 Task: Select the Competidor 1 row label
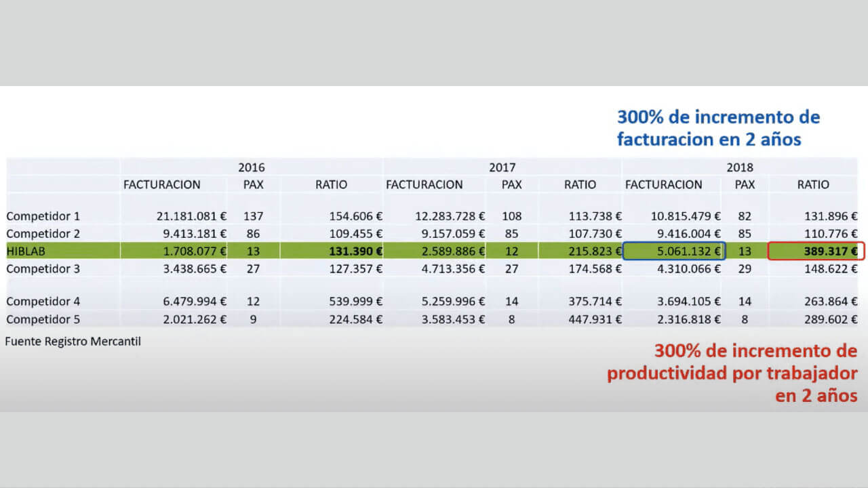(43, 216)
